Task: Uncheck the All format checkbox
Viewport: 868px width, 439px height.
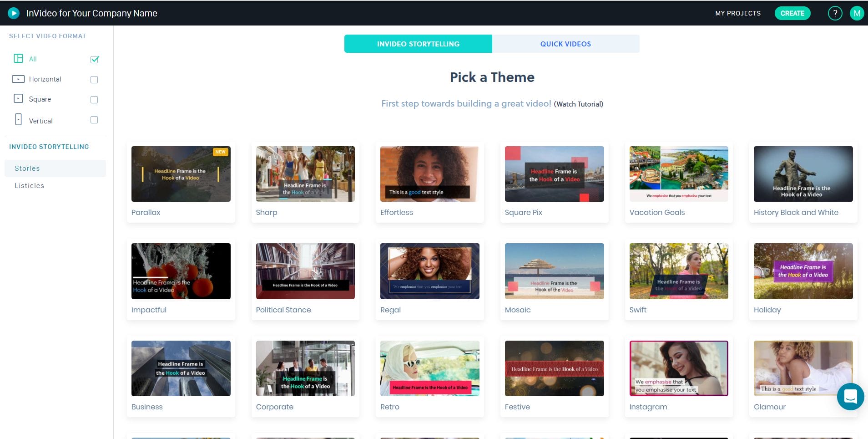Action: point(94,59)
